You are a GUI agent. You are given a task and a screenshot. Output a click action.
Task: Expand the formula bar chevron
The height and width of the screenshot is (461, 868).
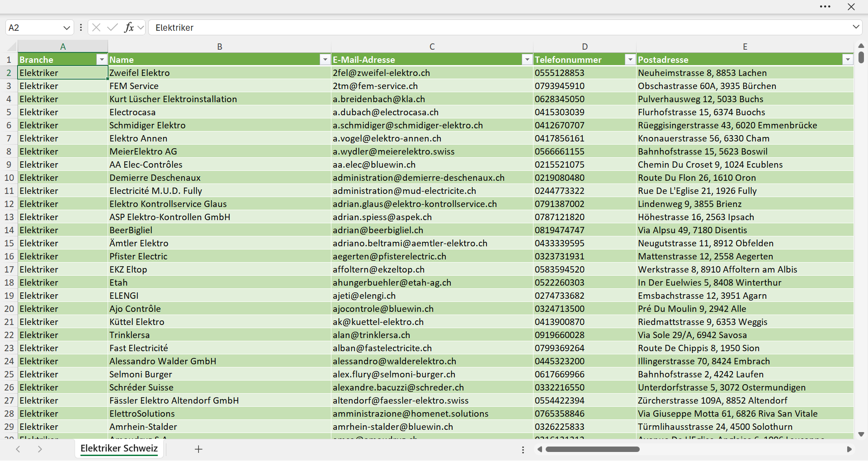(856, 27)
